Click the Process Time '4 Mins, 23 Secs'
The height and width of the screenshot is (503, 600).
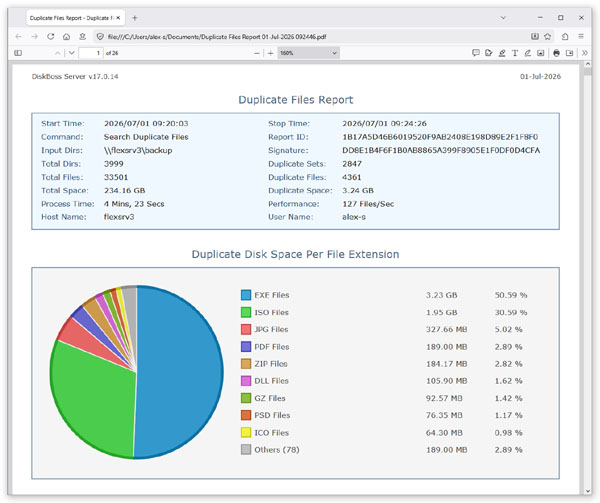[x=134, y=204]
